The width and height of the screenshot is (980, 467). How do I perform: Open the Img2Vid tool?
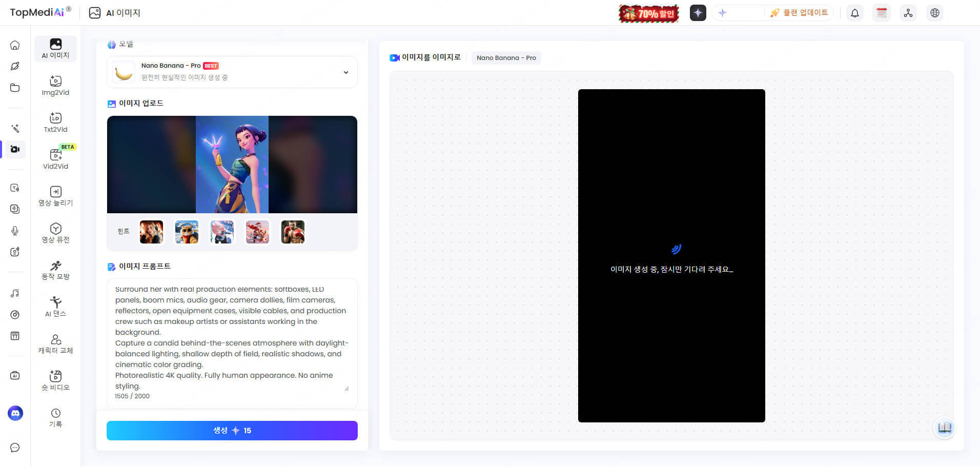tap(55, 86)
